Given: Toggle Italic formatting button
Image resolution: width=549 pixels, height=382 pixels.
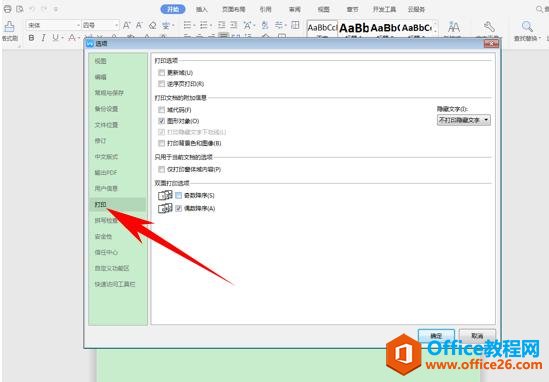Looking at the screenshot, I should (43, 37).
